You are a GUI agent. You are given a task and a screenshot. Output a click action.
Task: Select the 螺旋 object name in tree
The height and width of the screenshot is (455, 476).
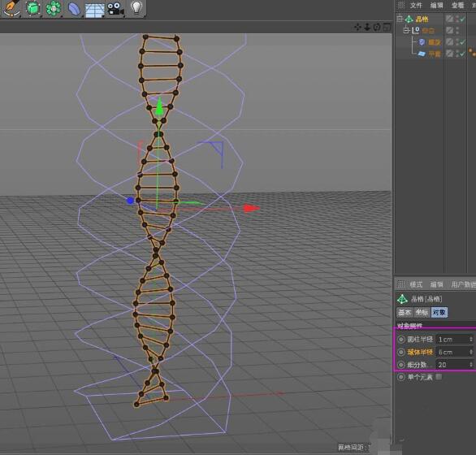[x=434, y=42]
